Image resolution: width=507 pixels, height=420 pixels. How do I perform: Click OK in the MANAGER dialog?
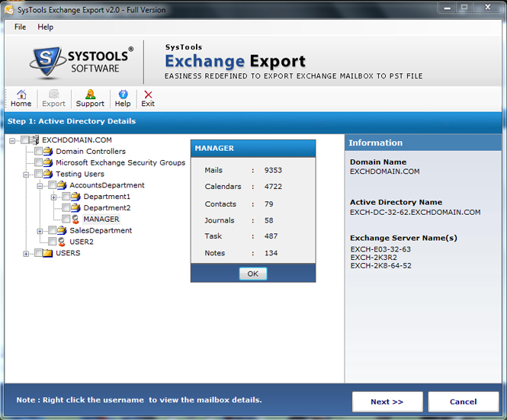click(253, 274)
